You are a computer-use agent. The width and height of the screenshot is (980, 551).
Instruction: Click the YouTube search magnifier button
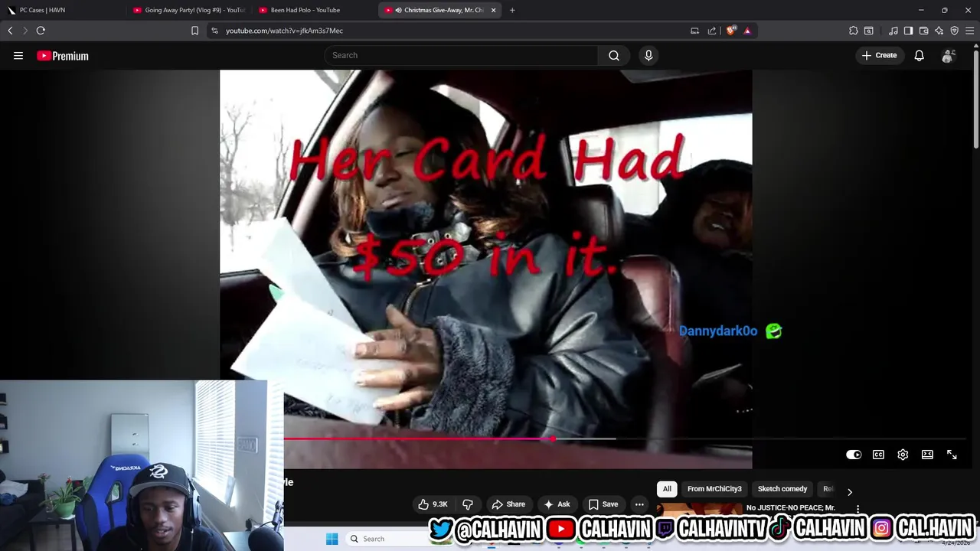coord(614,55)
